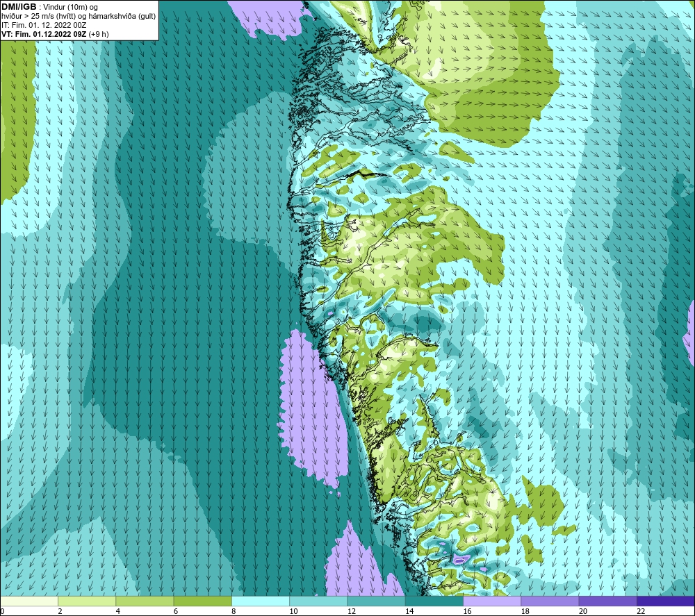Click the "IT: Fim. 01. 12. 2022 00Z" line
Image resolution: width=695 pixels, height=616 pixels.
[x=44, y=25]
